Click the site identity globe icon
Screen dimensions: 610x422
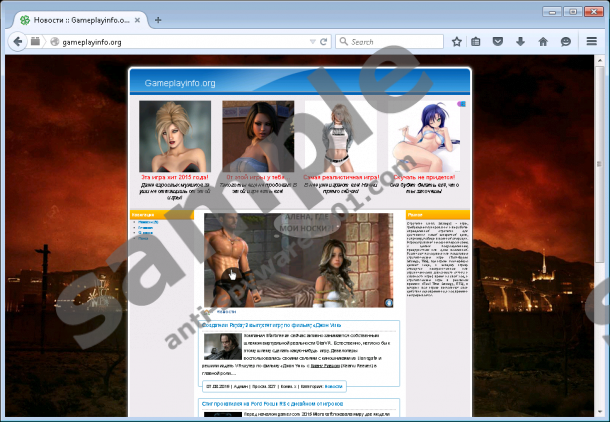click(x=37, y=42)
